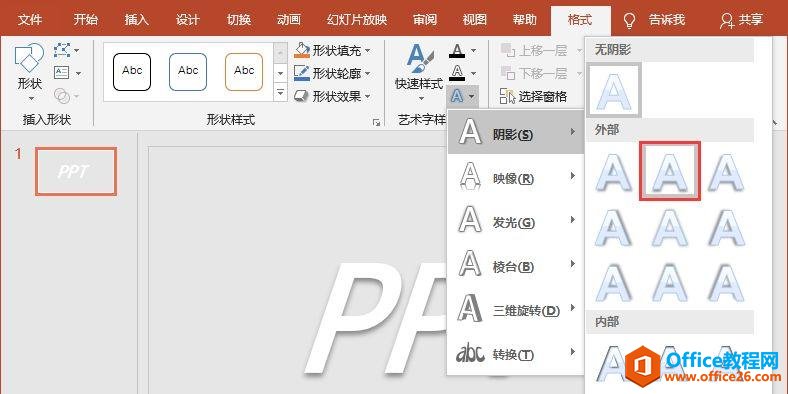Switch to the 文件 tab
This screenshot has height=394, width=788.
tap(30, 20)
